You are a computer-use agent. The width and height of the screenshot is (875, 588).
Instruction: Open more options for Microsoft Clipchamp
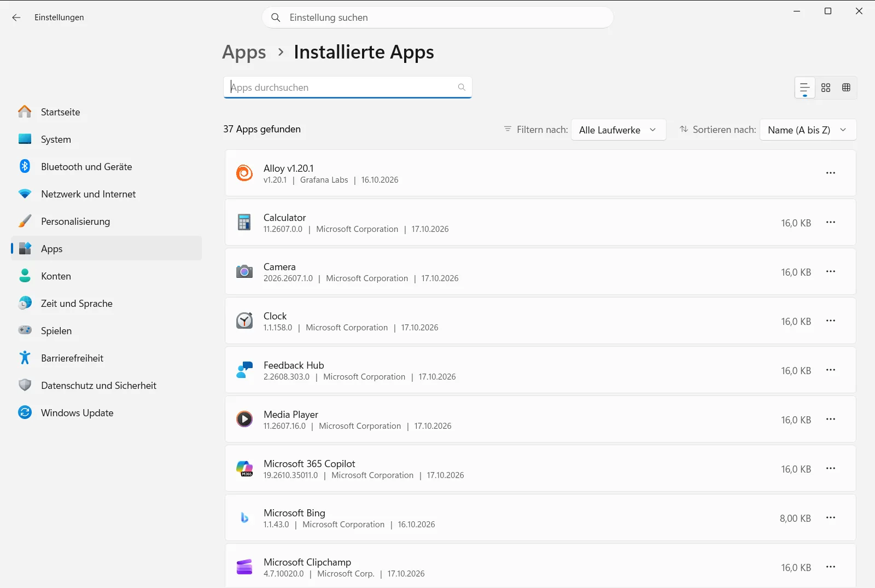831,567
